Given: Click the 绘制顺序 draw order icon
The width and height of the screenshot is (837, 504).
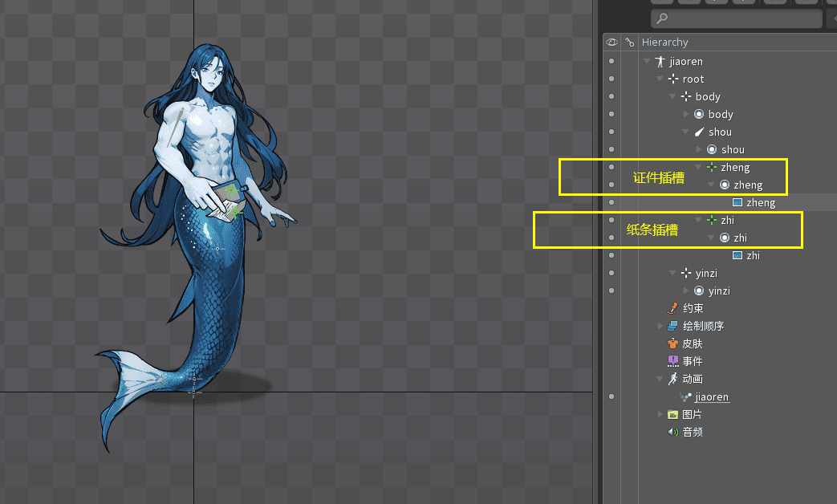Looking at the screenshot, I should pyautogui.click(x=672, y=326).
